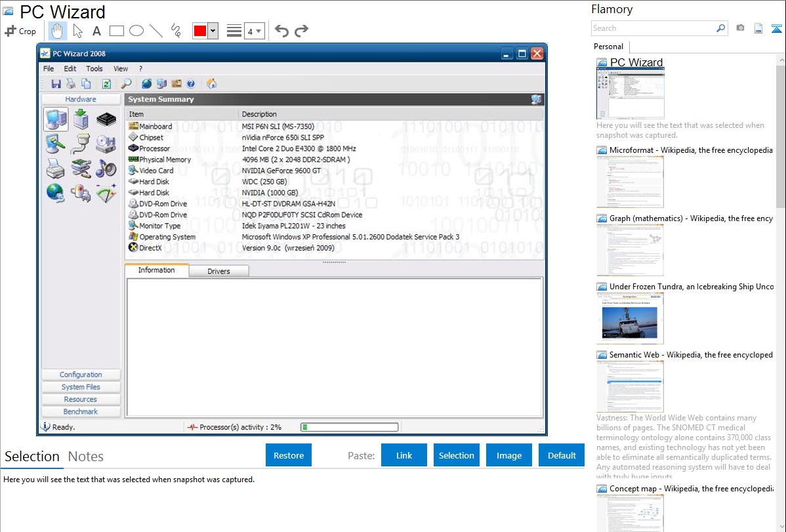Image resolution: width=786 pixels, height=532 pixels.
Task: Select the music note multimedia icon
Action: pyautogui.click(x=106, y=169)
